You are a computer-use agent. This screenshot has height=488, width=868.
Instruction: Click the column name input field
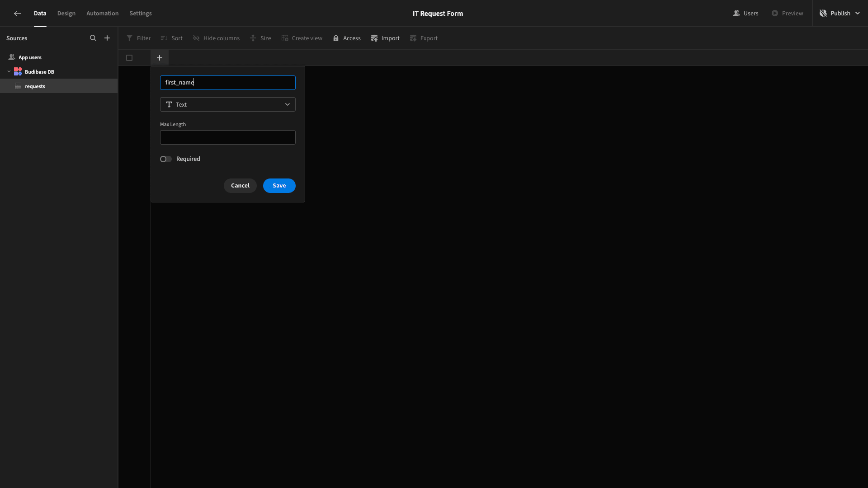pos(228,83)
